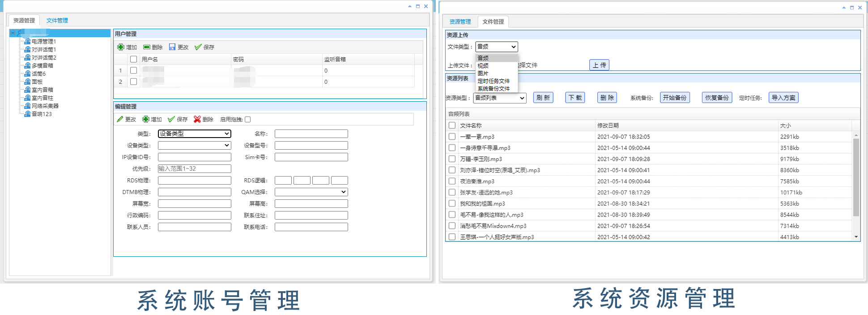Click the collapse arrow of the file management window
The width and height of the screenshot is (868, 315).
[x=844, y=8]
